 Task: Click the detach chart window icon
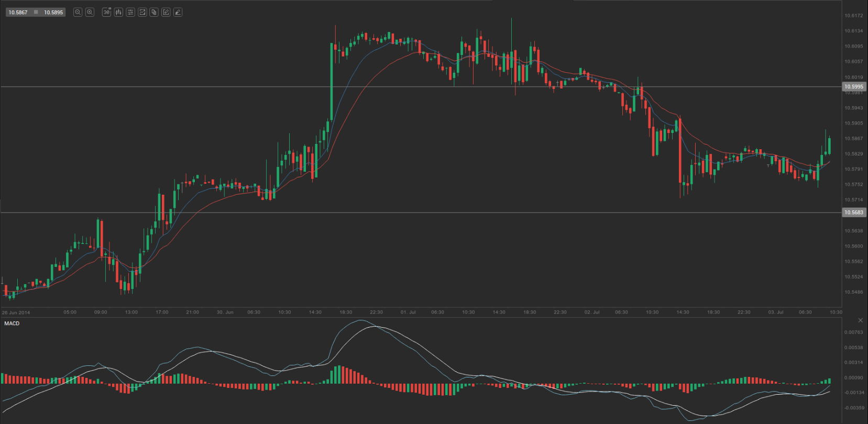click(142, 12)
